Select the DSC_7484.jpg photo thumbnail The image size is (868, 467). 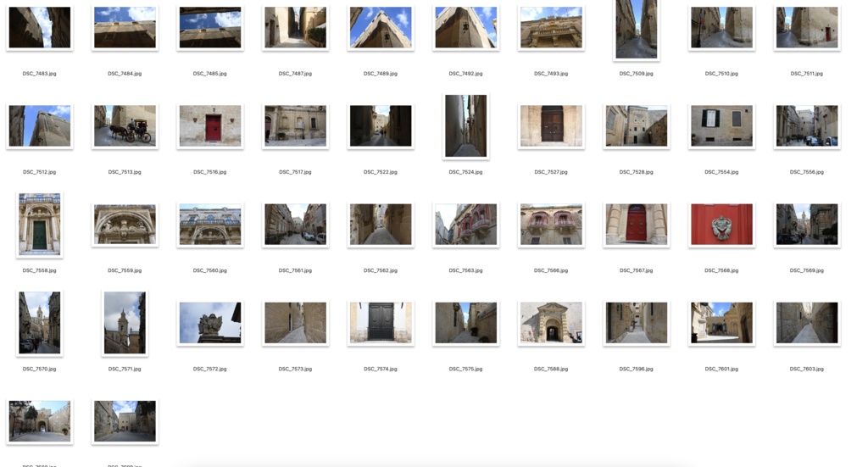[x=125, y=27]
